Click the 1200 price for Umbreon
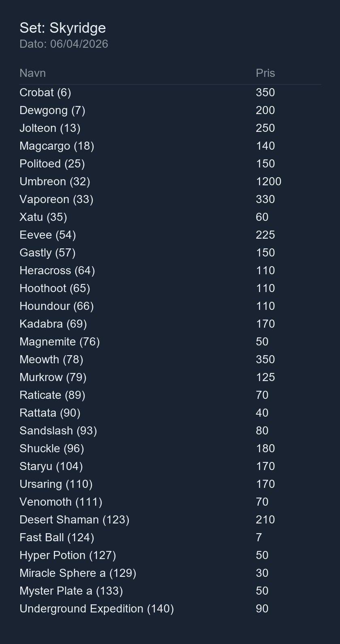The width and height of the screenshot is (340, 644). [268, 182]
